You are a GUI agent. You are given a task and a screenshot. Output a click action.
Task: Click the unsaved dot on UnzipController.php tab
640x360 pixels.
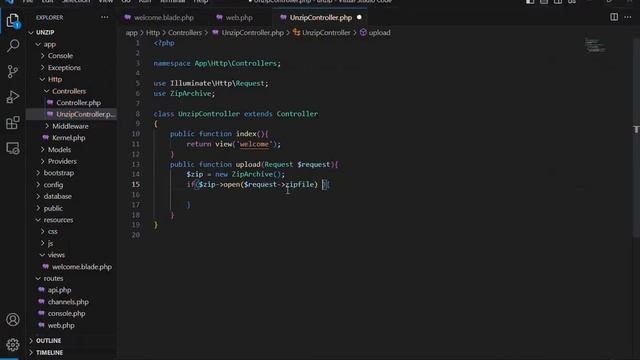click(x=359, y=18)
